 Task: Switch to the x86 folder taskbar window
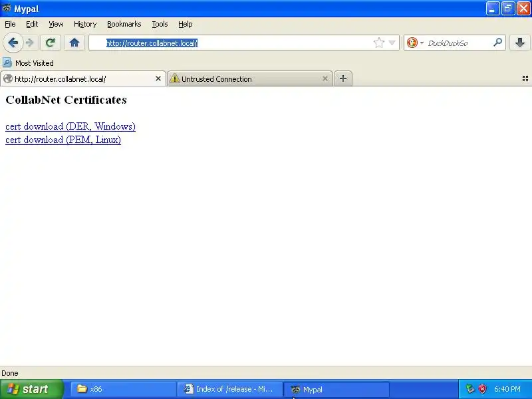click(123, 389)
